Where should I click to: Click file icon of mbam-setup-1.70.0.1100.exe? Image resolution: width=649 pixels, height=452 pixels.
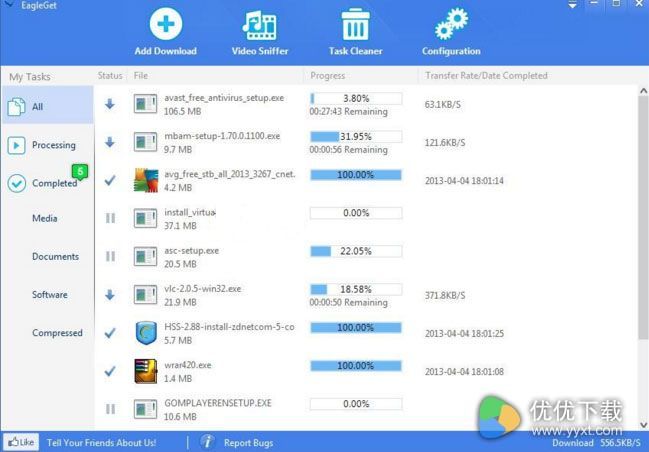coord(145,142)
